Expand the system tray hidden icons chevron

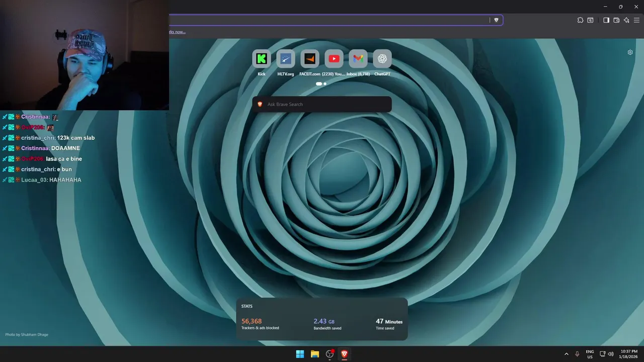click(x=566, y=354)
